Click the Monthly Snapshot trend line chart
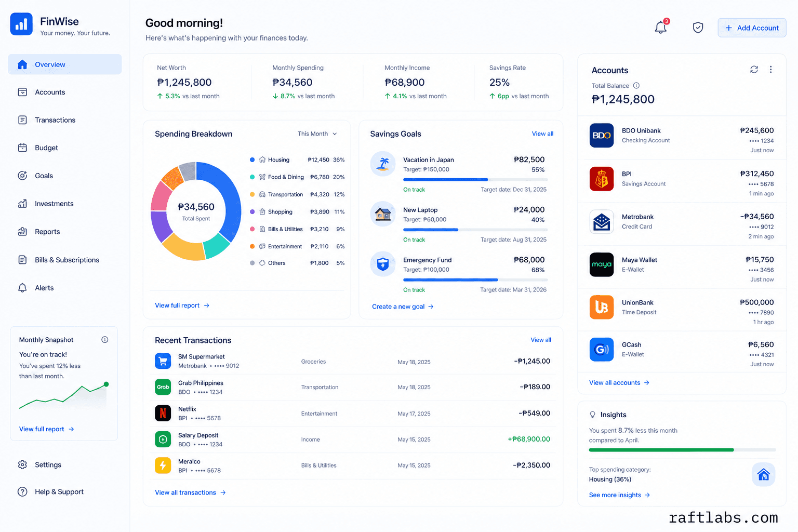The height and width of the screenshot is (532, 798). 63,396
